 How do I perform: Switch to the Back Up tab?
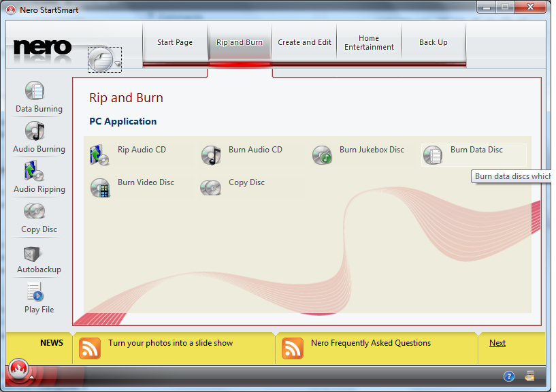(x=434, y=42)
